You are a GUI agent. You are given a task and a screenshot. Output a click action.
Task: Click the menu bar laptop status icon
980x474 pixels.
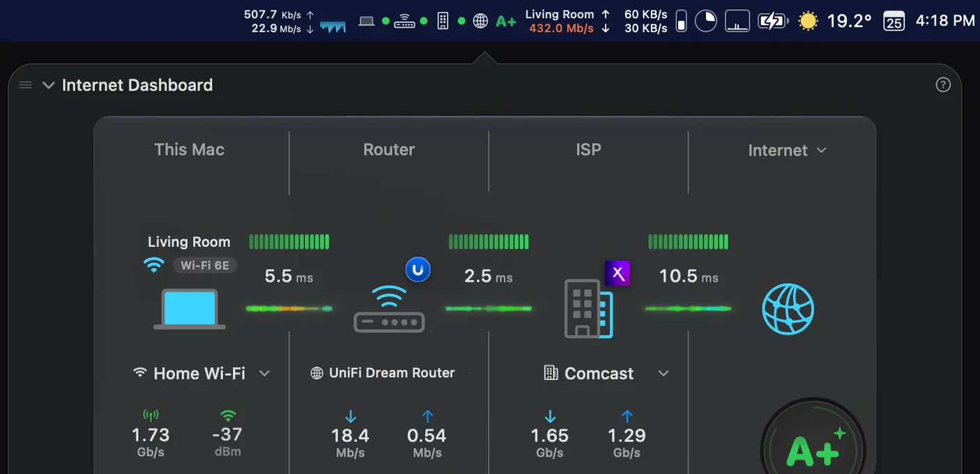coord(367,21)
